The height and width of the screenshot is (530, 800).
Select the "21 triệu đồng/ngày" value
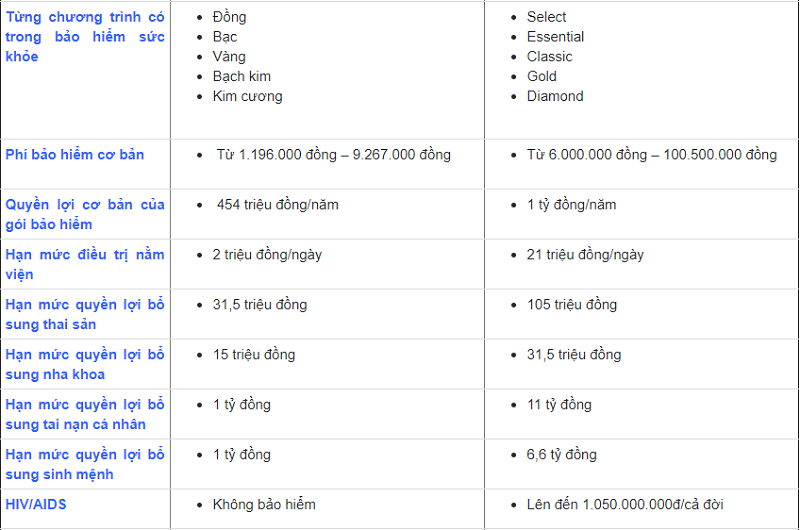(585, 255)
